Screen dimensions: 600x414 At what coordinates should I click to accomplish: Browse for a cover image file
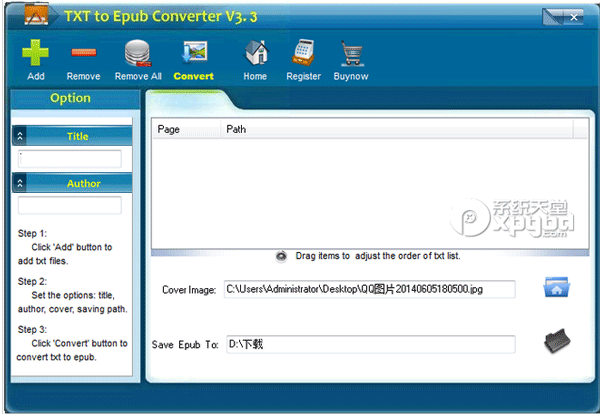click(556, 288)
